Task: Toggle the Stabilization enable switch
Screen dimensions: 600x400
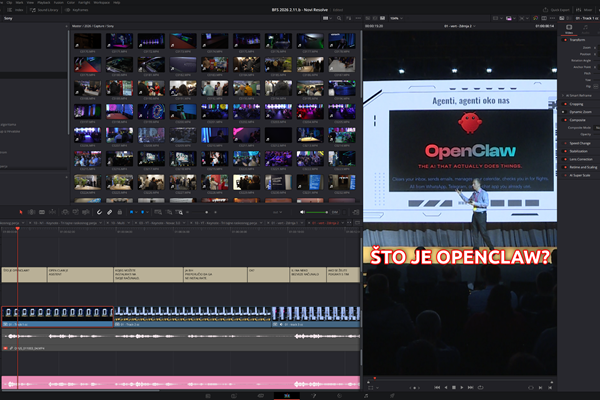Action: pyautogui.click(x=565, y=151)
